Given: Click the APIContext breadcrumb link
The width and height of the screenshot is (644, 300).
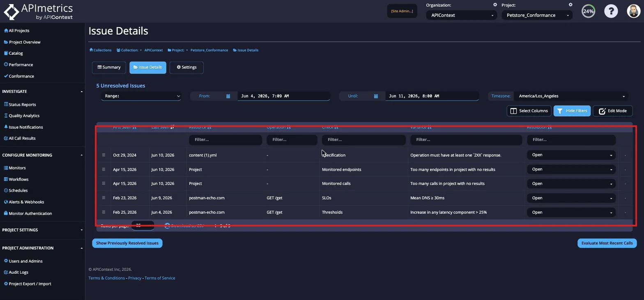Looking at the screenshot, I should click(154, 50).
